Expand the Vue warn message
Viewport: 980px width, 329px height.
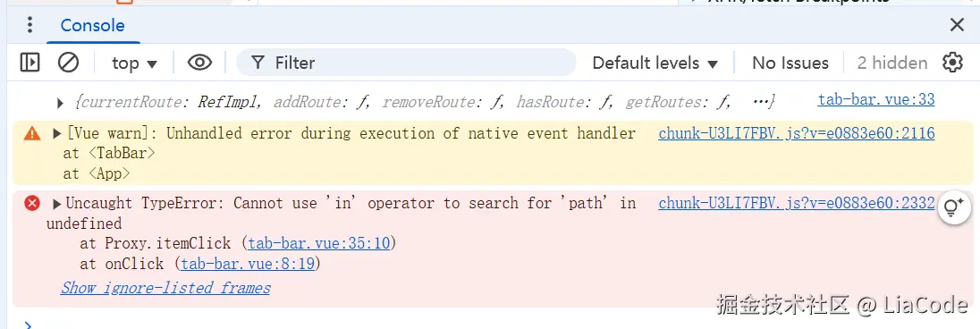coord(57,133)
